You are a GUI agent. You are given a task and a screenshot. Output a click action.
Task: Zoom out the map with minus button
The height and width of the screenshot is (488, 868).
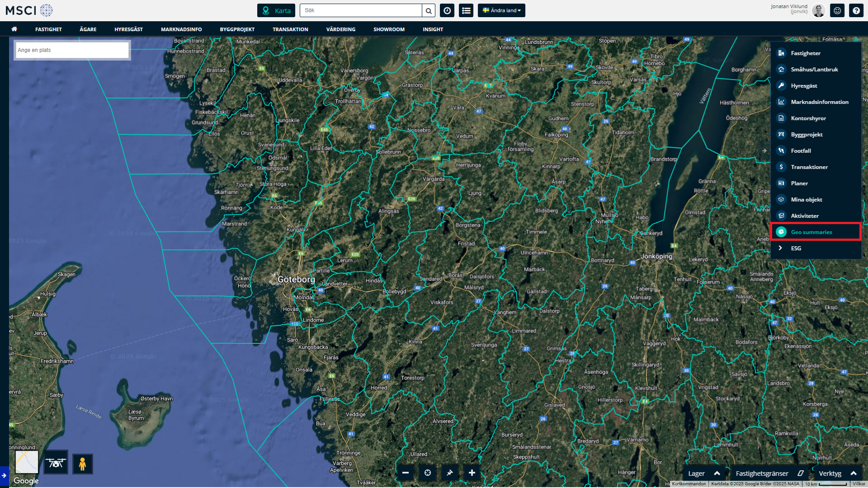click(406, 473)
